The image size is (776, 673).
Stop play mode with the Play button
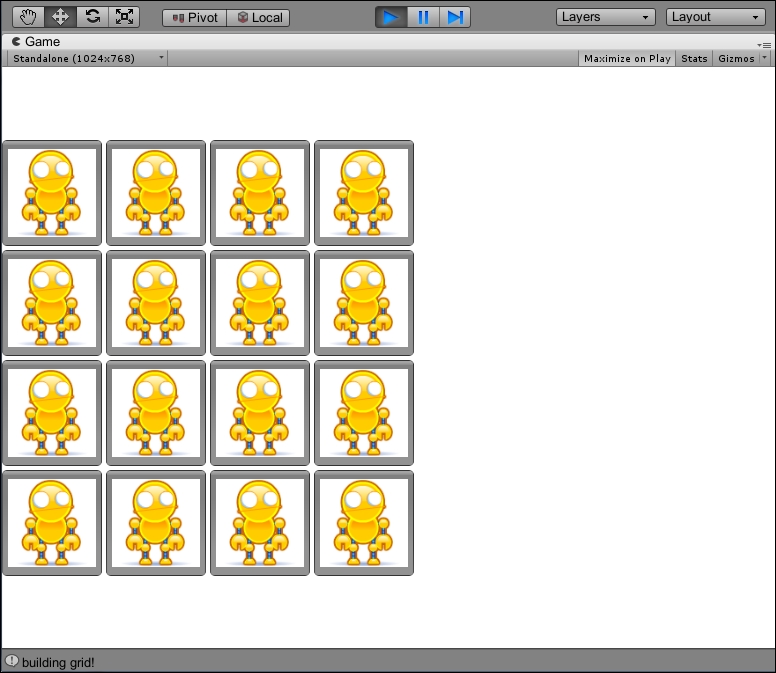tap(391, 17)
